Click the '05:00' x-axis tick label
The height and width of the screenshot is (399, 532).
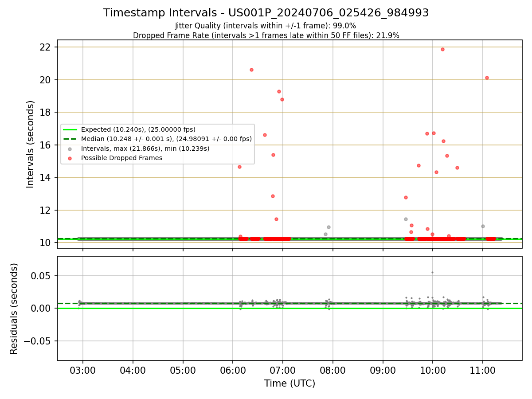183,370
